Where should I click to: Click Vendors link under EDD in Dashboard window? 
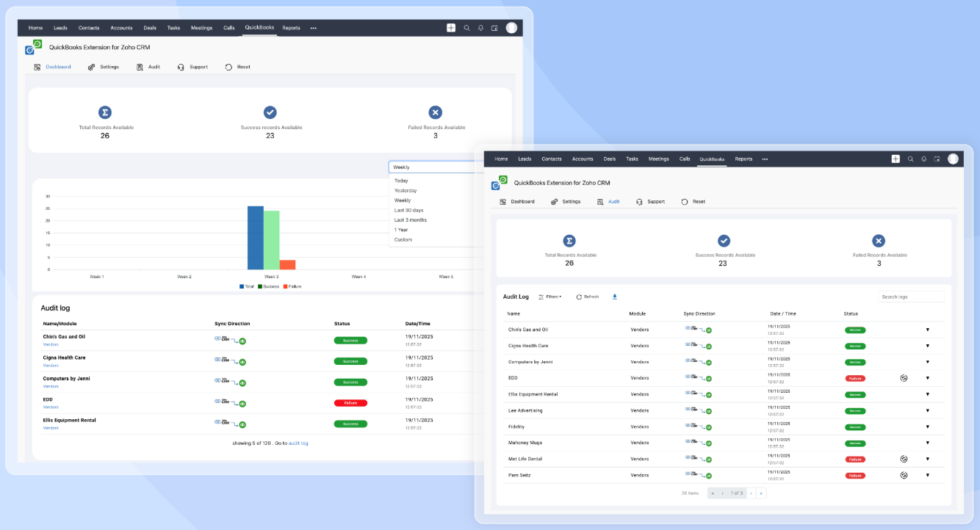(51, 407)
